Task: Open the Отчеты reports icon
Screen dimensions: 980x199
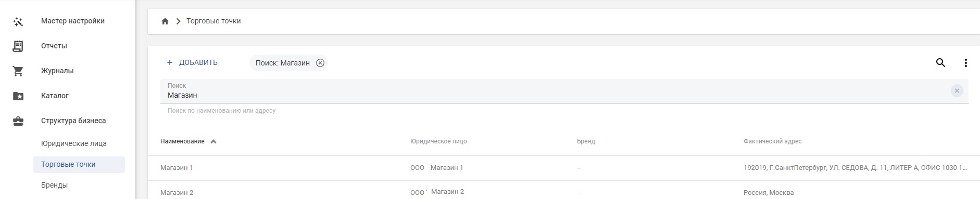Action: (18, 46)
